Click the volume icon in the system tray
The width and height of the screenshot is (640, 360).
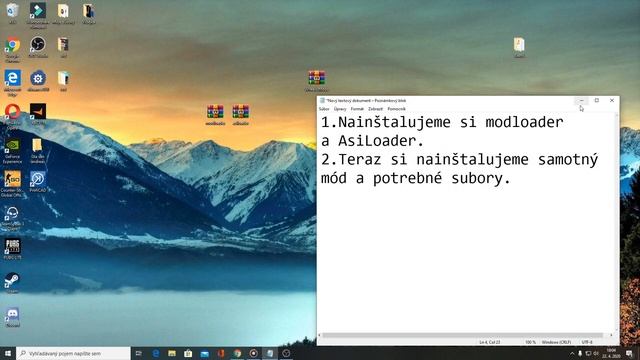(x=596, y=353)
